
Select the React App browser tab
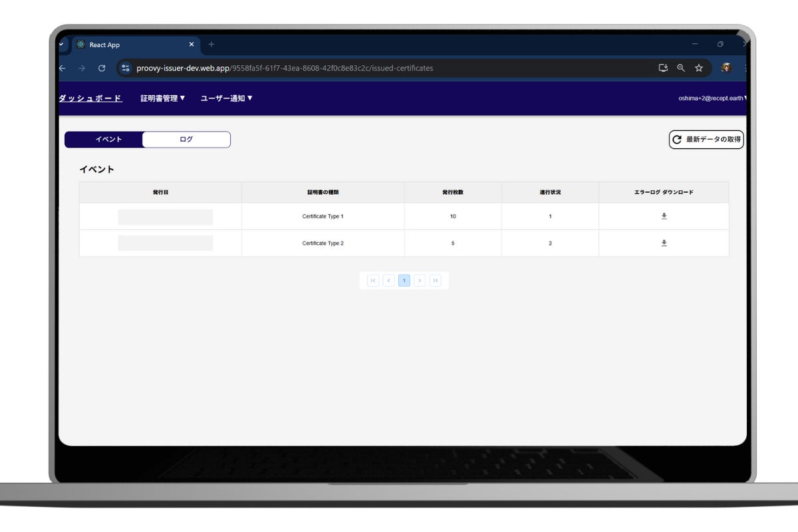pos(135,45)
